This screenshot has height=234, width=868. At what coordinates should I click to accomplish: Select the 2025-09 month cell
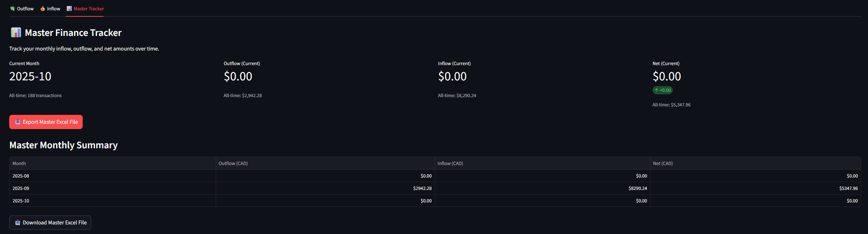(x=21, y=188)
